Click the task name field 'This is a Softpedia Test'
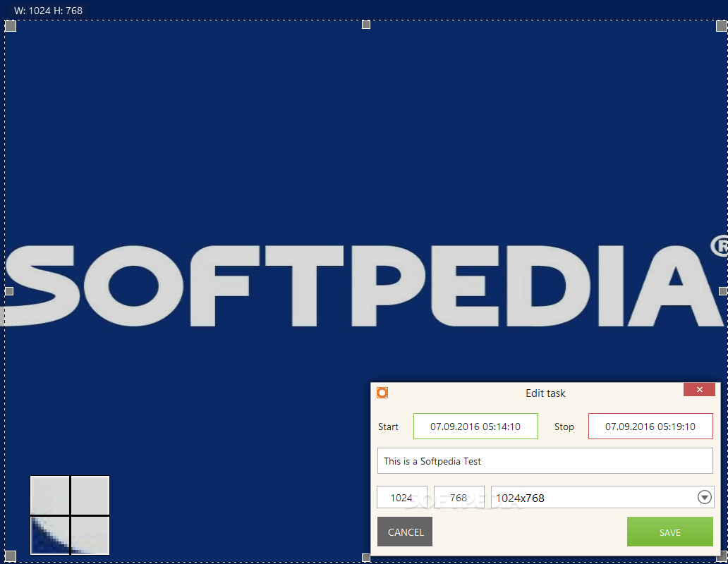 (545, 460)
